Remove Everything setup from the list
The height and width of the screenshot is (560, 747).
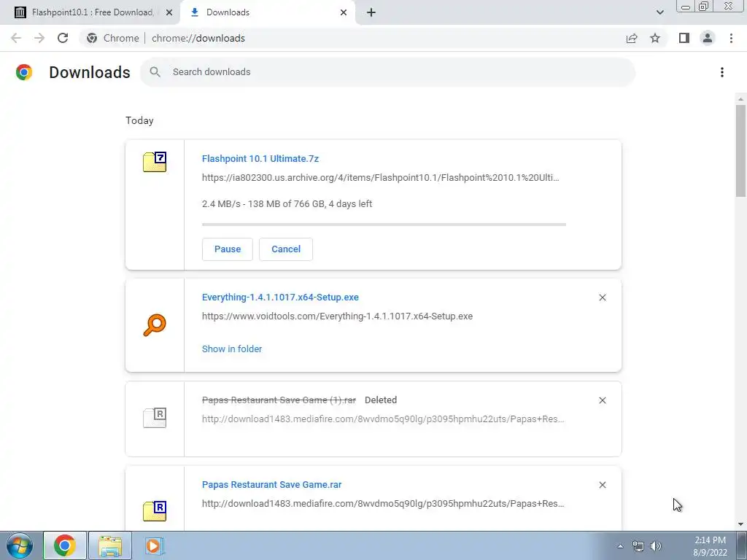tap(602, 297)
